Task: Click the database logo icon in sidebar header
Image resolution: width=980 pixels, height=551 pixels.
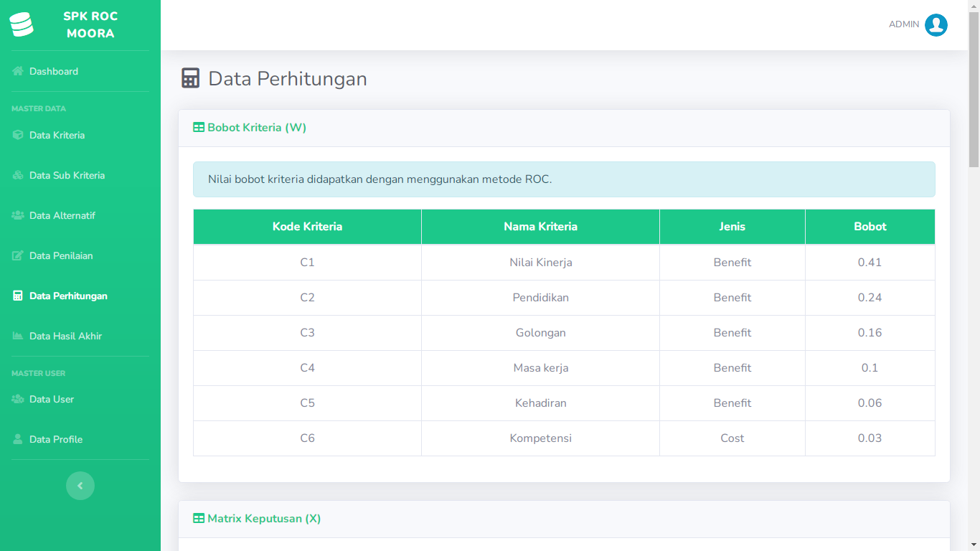Action: tap(22, 24)
